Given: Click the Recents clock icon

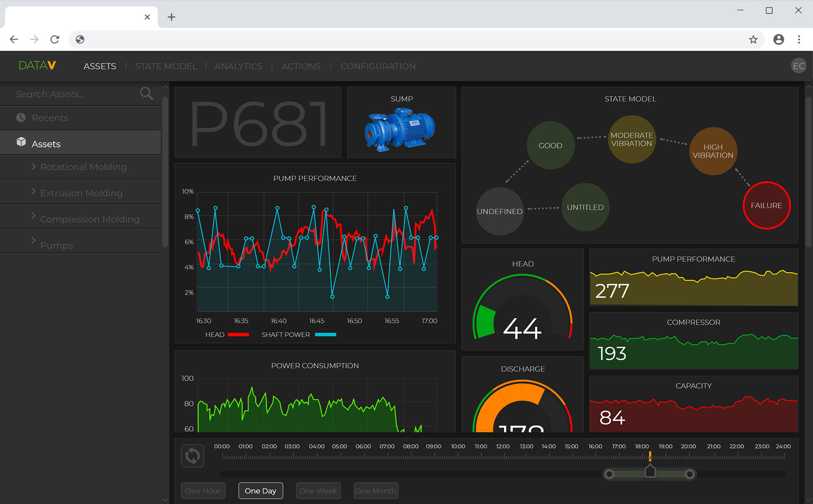Looking at the screenshot, I should coord(21,117).
